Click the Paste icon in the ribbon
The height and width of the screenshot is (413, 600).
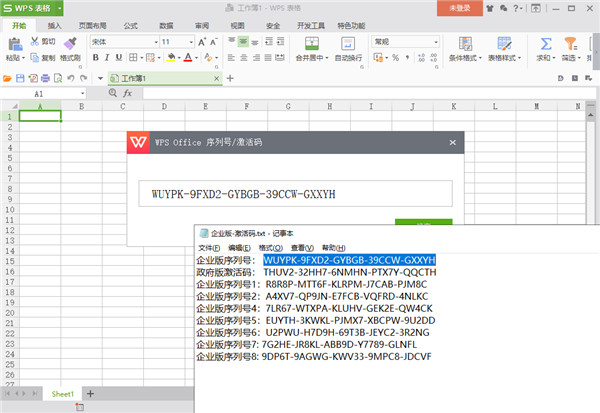point(15,44)
